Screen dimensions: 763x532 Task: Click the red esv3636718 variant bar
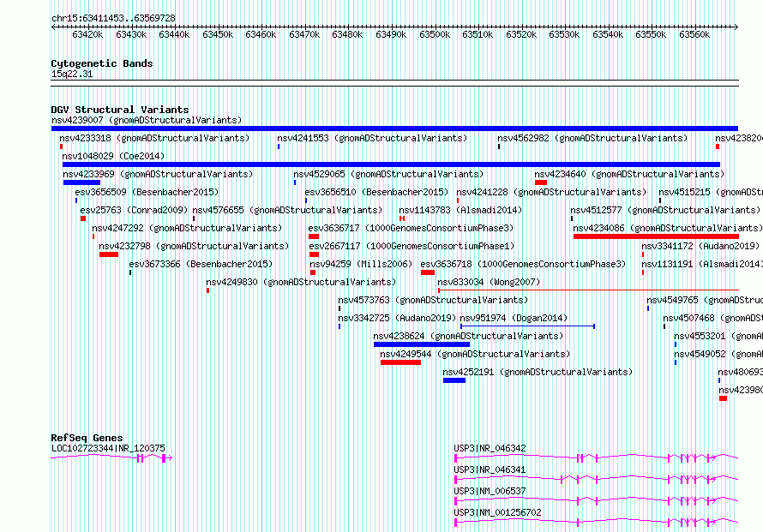(x=428, y=272)
